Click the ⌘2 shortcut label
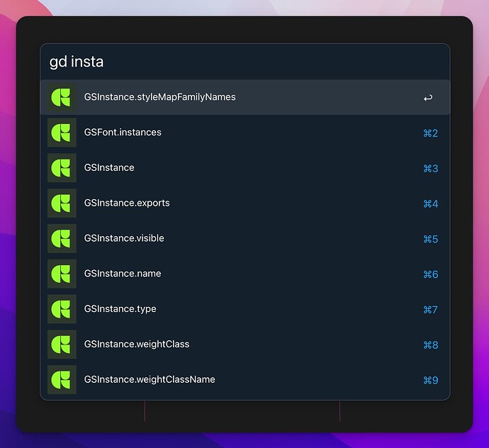The height and width of the screenshot is (448, 489). (431, 133)
